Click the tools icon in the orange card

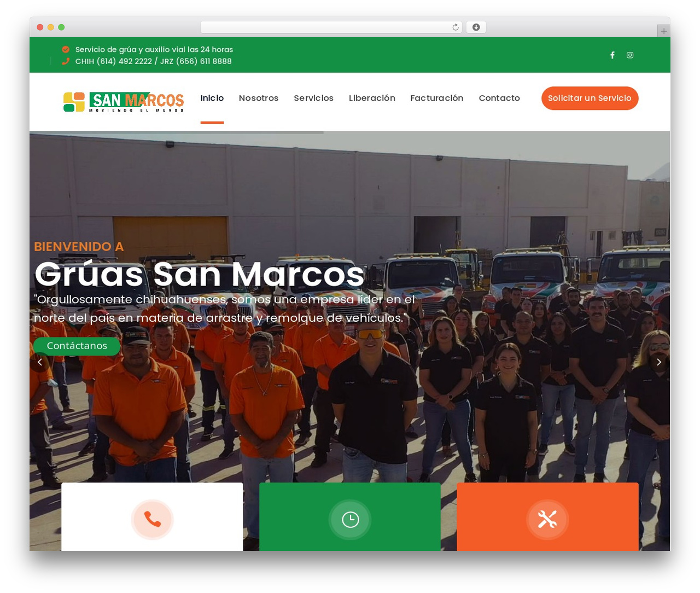tap(547, 519)
